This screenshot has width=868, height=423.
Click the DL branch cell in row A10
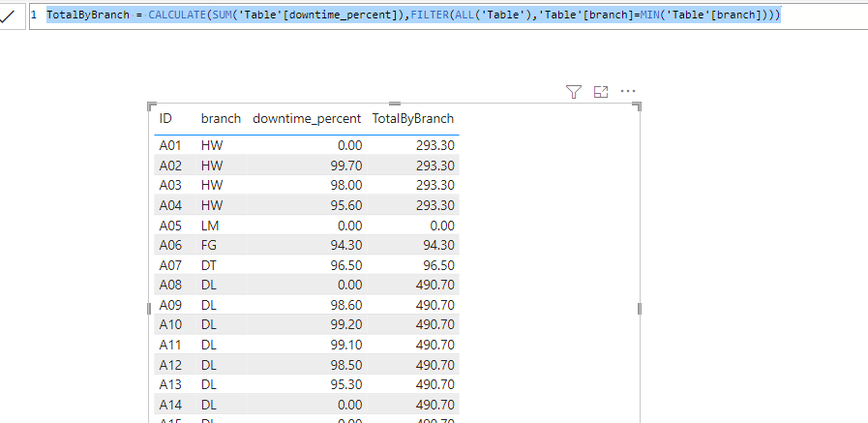click(x=209, y=325)
